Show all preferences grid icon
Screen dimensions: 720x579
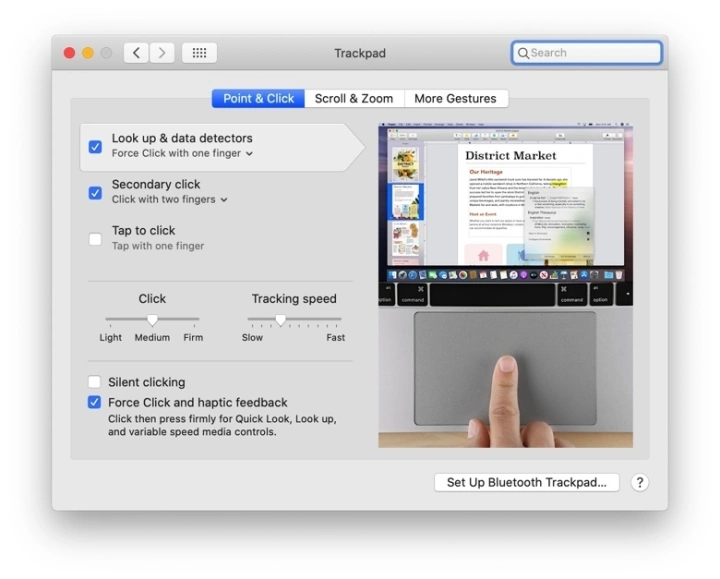[199, 53]
